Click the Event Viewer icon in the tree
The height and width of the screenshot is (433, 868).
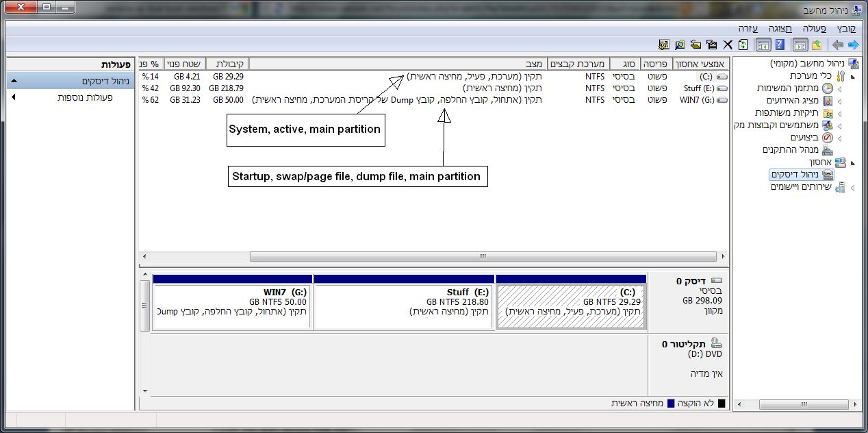point(826,101)
